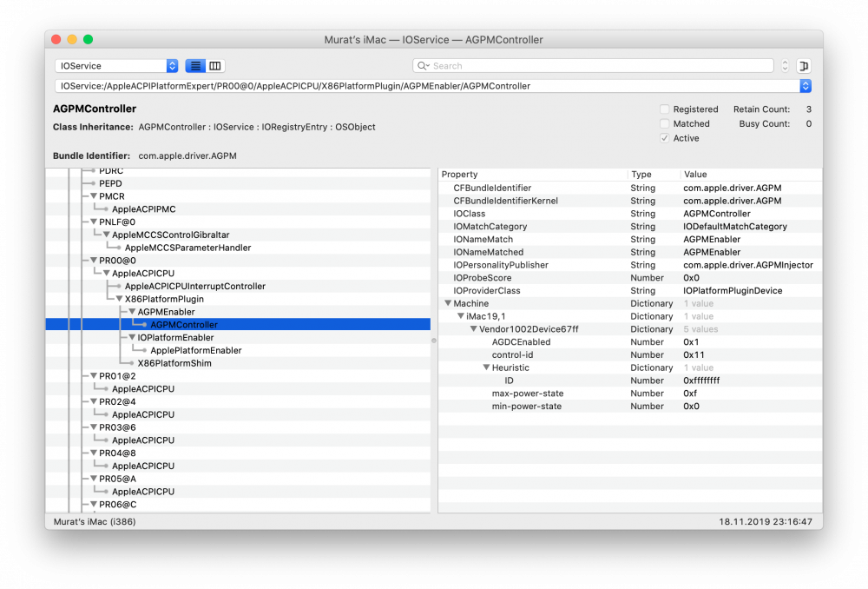Select the control-id property row
This screenshot has width=868, height=589.
[x=630, y=354]
